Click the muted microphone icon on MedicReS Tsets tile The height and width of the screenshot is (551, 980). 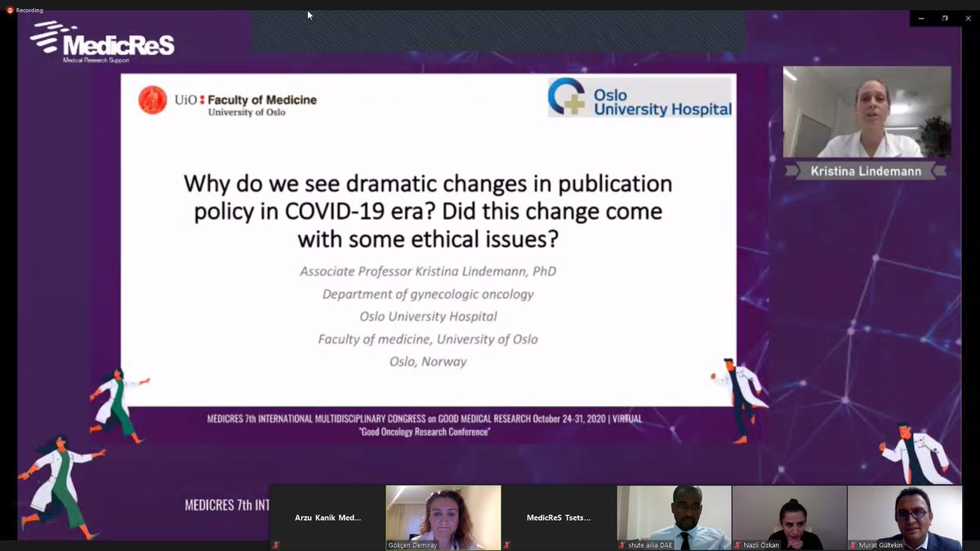(x=506, y=544)
